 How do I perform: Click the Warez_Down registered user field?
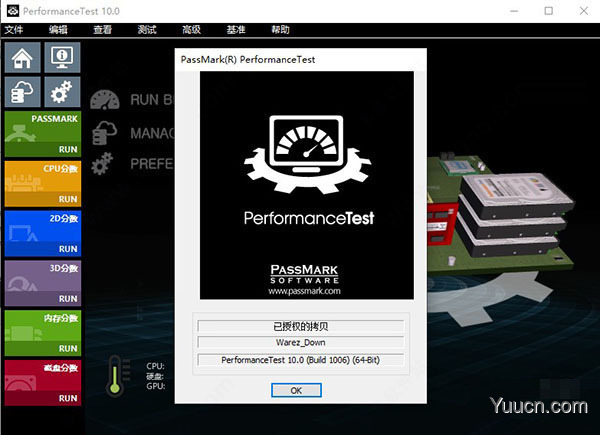pos(301,342)
